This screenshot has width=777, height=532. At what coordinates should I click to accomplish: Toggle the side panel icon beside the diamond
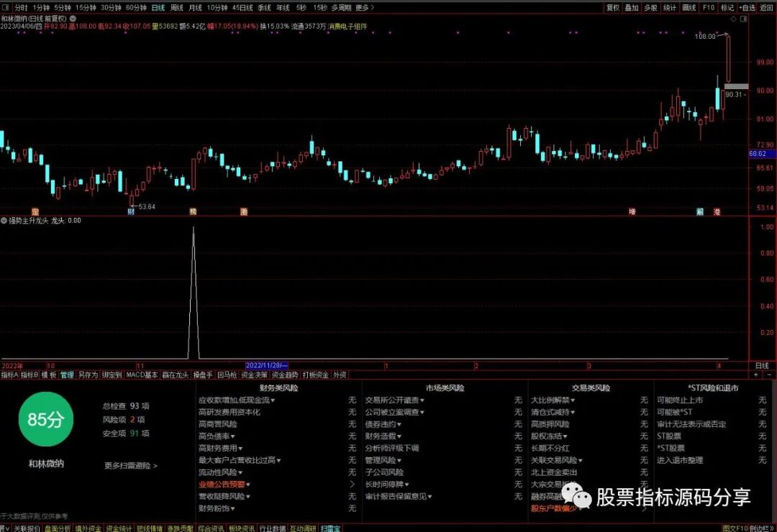744,19
